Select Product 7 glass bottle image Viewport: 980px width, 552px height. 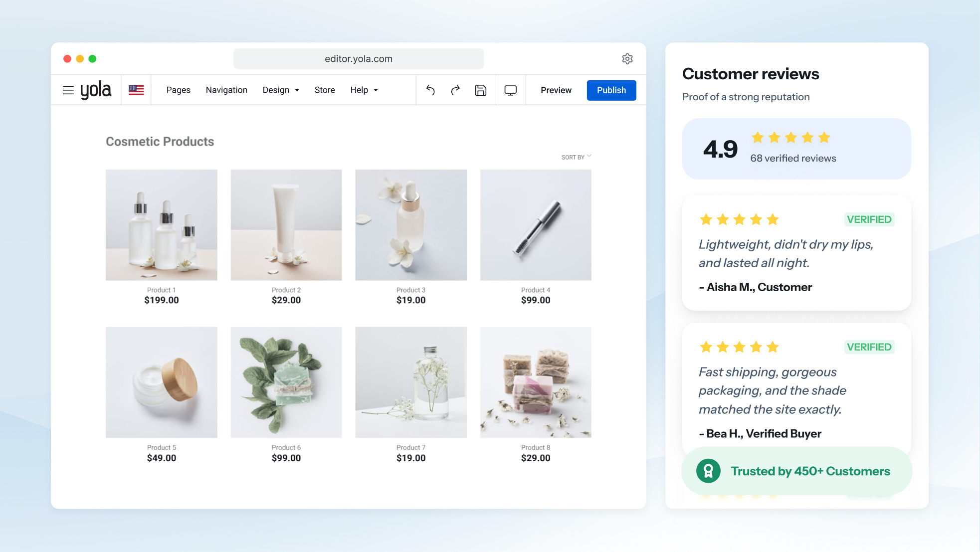point(411,382)
